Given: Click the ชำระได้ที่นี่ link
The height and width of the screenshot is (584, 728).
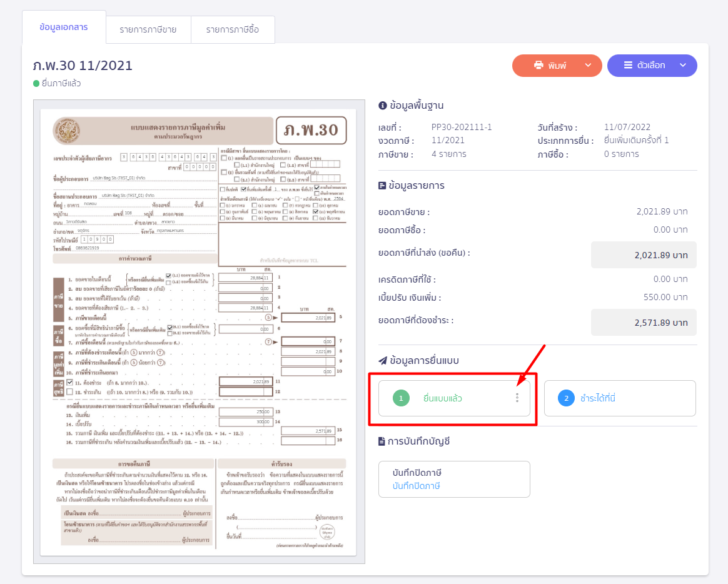Looking at the screenshot, I should pos(598,398).
